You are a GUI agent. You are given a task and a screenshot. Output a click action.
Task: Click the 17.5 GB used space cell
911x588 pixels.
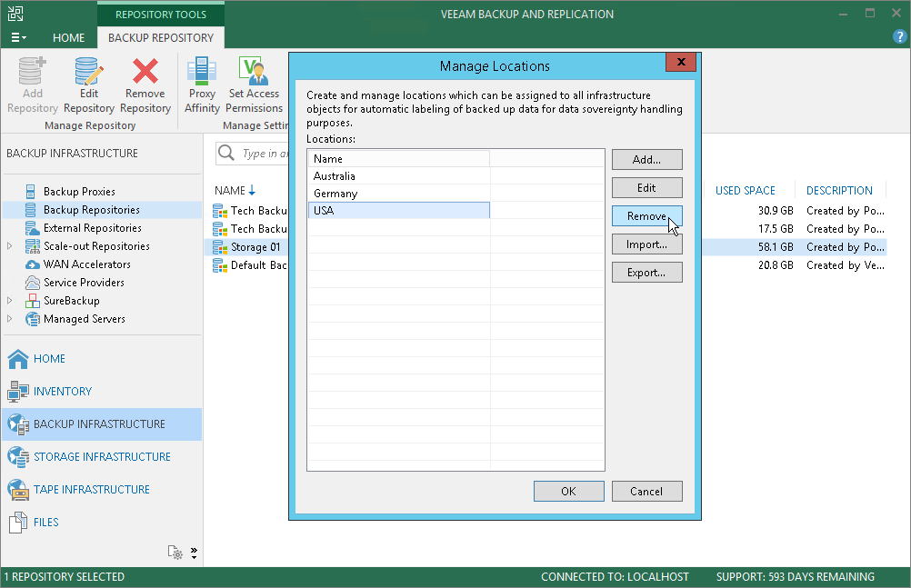pos(776,229)
